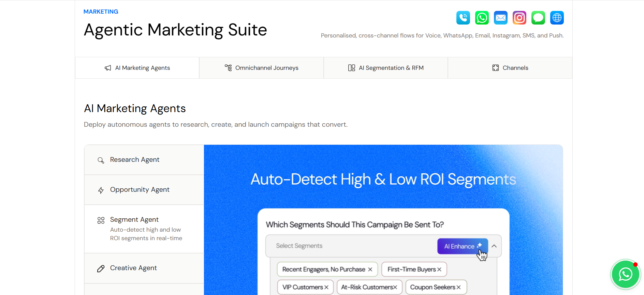Click the green SMS speech bubble icon
644x295 pixels.
[x=538, y=18]
